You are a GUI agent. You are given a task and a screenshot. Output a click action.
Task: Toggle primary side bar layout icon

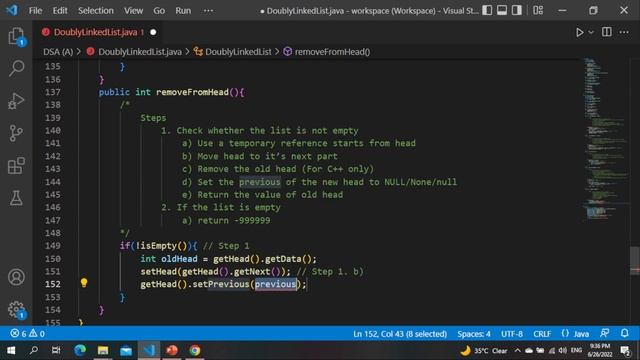(487, 10)
